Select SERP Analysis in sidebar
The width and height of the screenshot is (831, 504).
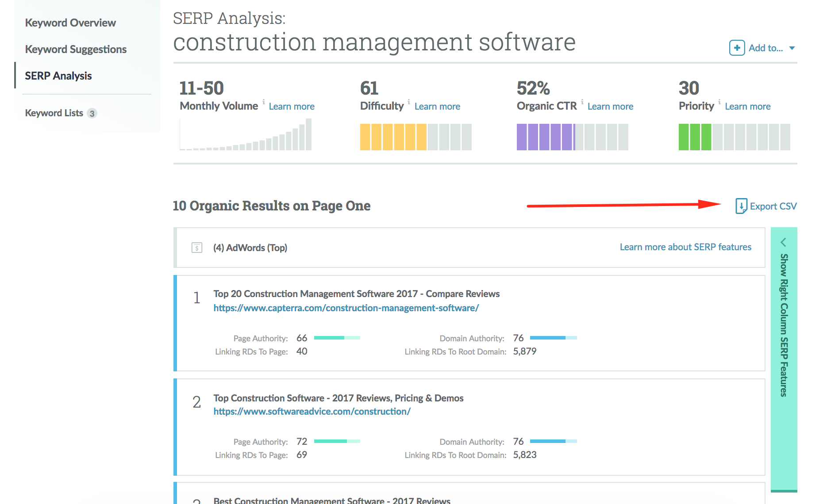pos(58,76)
